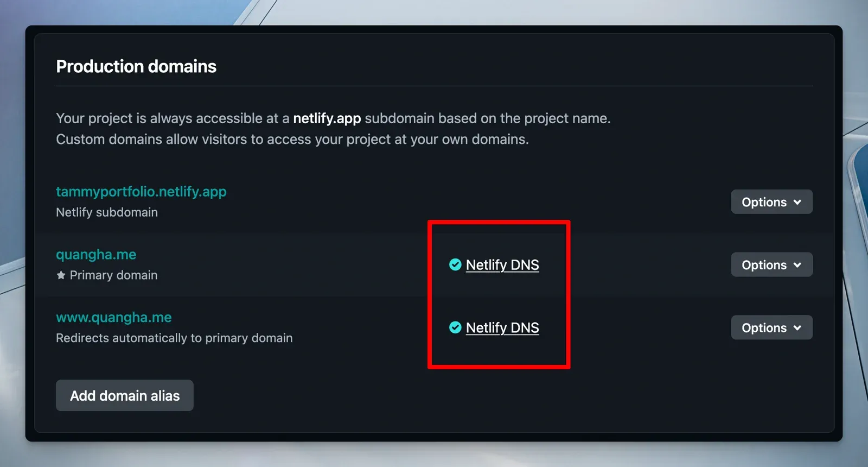The height and width of the screenshot is (467, 868).
Task: Click the chevron arrow on tammyportfolio.netlify.app's Options button
Action: [797, 202]
